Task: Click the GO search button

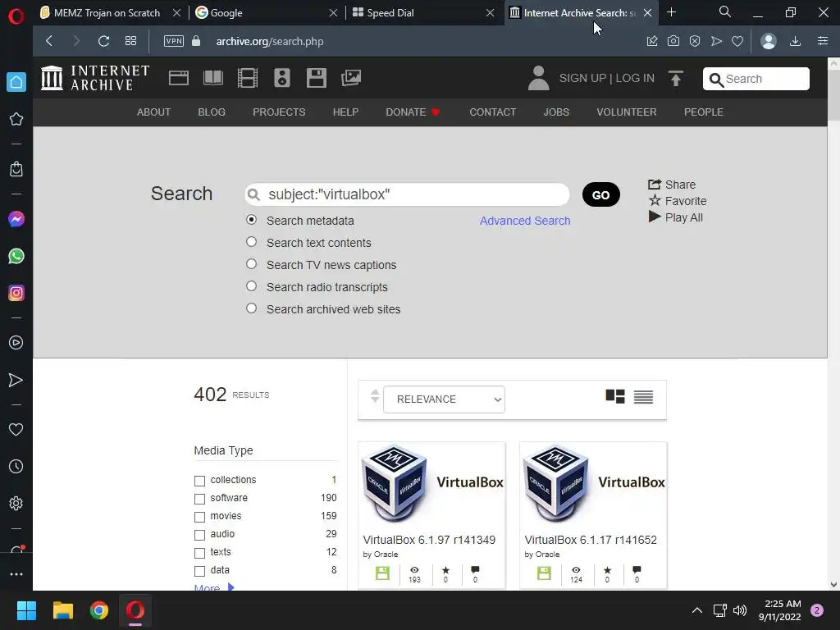Action: click(x=601, y=194)
